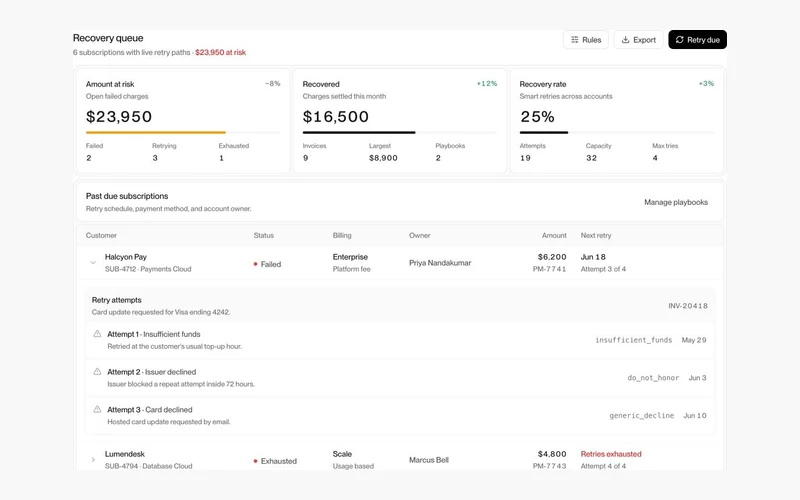800x500 pixels.
Task: Click the $23,950 at risk red text
Action: [220, 52]
